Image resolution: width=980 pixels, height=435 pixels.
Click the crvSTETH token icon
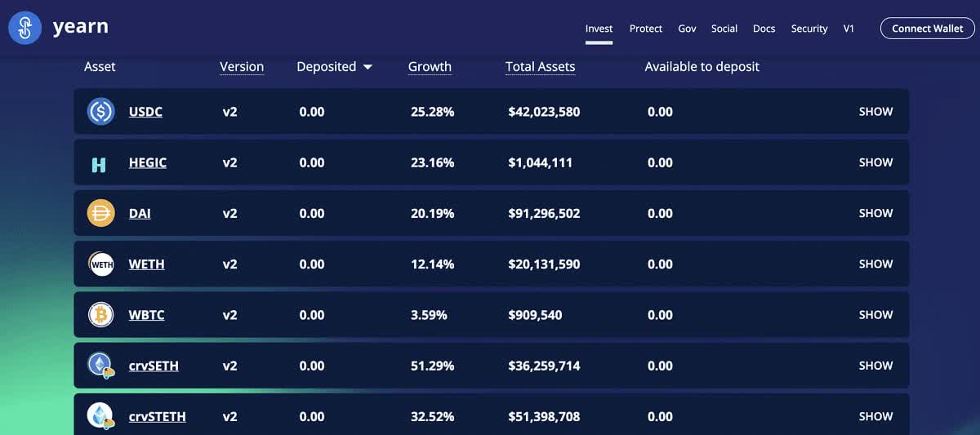click(101, 416)
